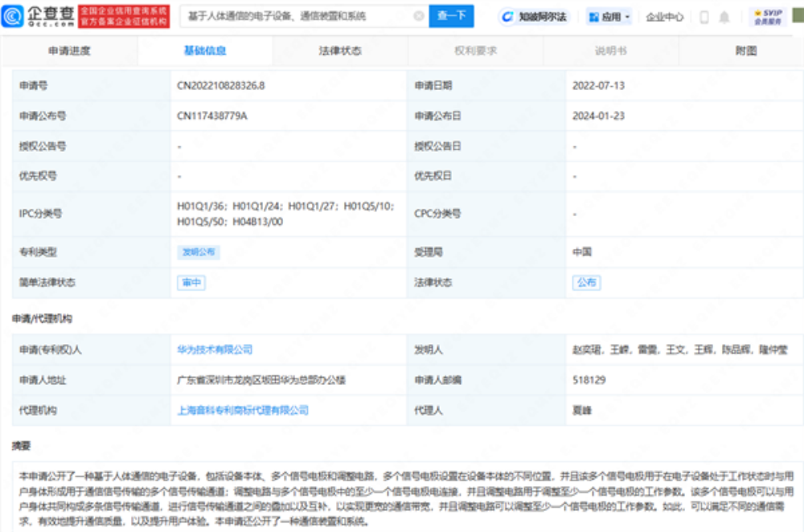The height and width of the screenshot is (532, 804).
Task: Open the 上海音科专利商标代理有限公司 agency link
Action: pos(243,411)
